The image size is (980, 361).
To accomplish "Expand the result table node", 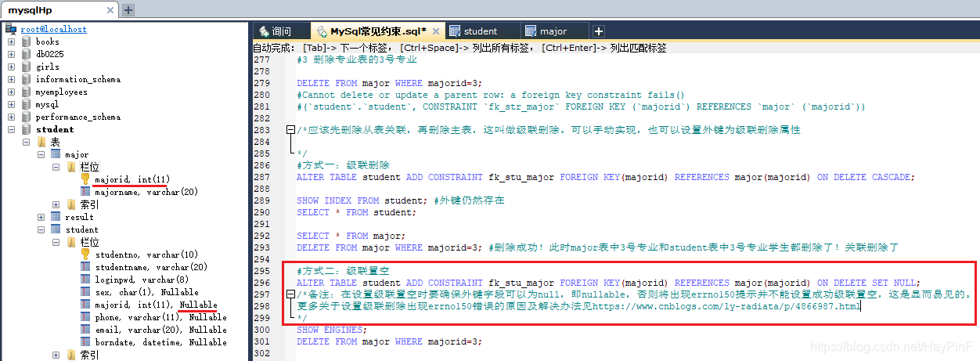I will [41, 217].
